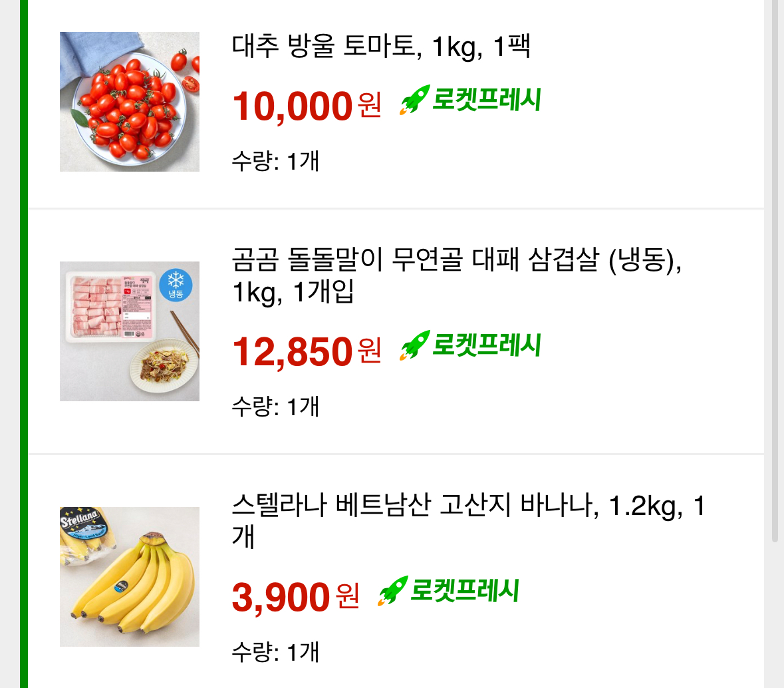
Task: Click the rocket icon beside the tomato price
Action: (x=414, y=101)
